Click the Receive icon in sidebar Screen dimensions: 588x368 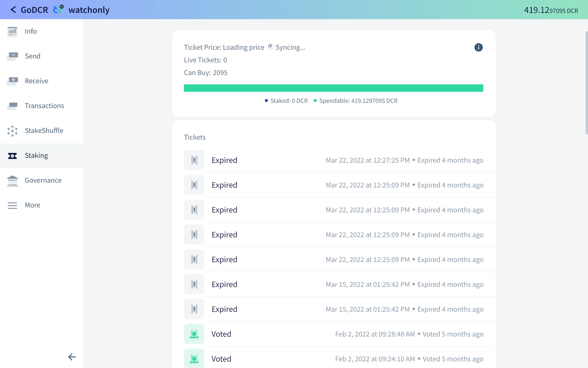point(12,81)
